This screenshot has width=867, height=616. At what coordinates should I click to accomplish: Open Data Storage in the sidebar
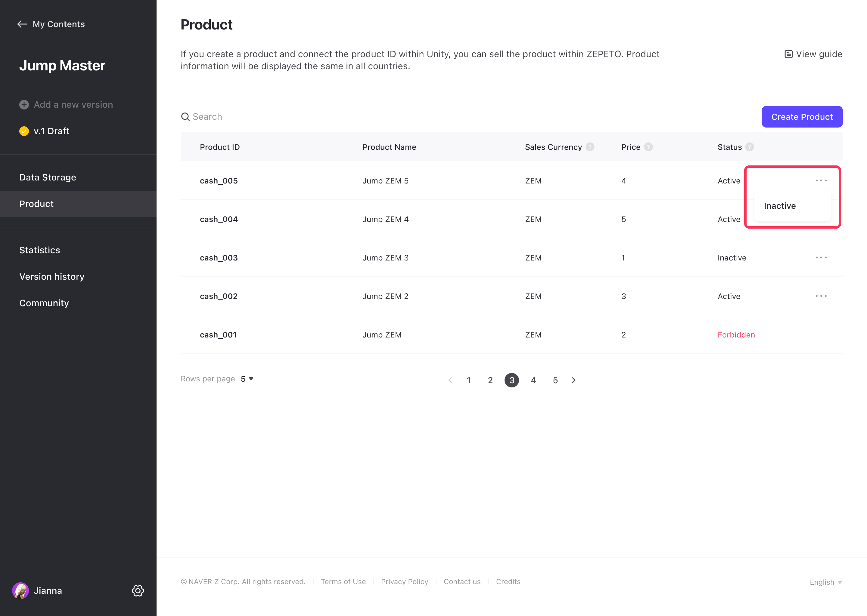pyautogui.click(x=48, y=177)
